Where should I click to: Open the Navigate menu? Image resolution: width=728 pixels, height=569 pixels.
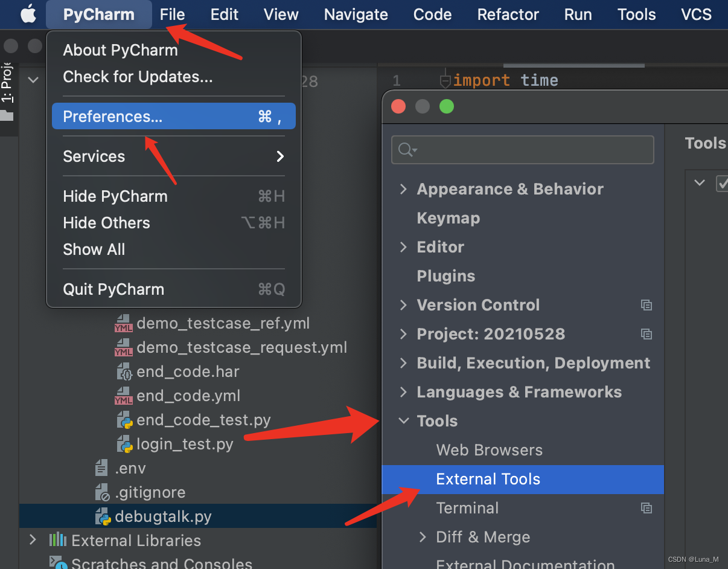coord(356,14)
